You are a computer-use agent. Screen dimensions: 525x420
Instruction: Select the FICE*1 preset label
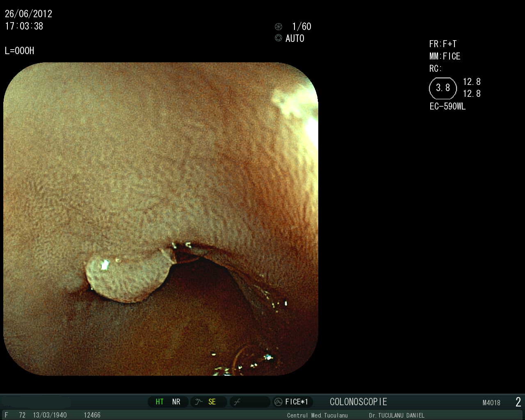pyautogui.click(x=297, y=402)
